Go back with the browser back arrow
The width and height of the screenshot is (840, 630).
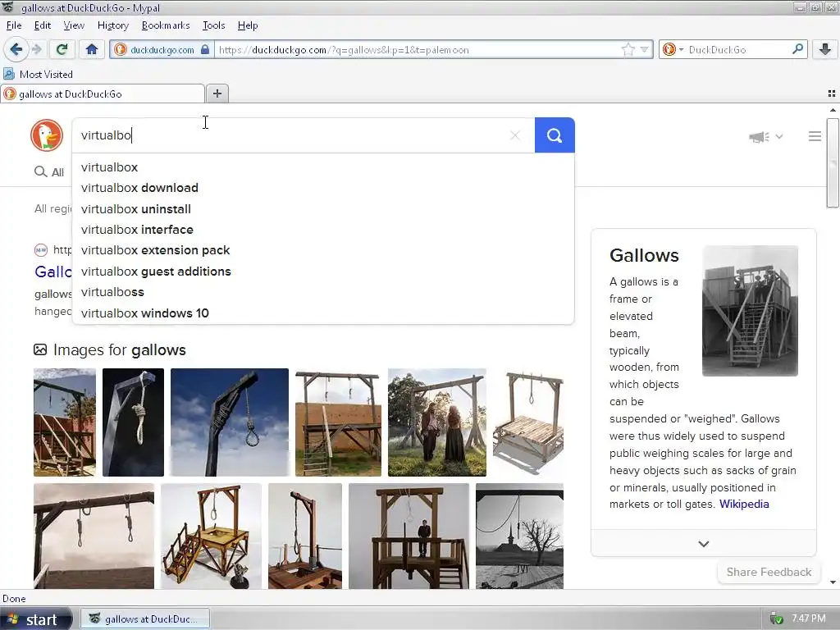tap(16, 50)
